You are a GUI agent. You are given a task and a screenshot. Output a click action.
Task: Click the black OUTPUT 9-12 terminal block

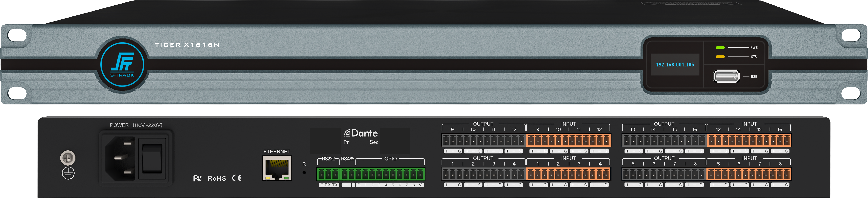[x=484, y=140]
